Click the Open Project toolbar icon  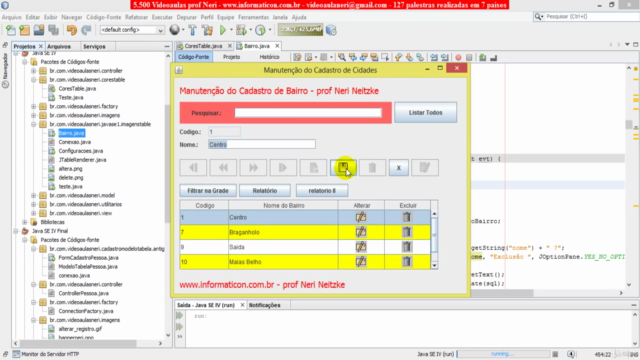tap(39, 30)
